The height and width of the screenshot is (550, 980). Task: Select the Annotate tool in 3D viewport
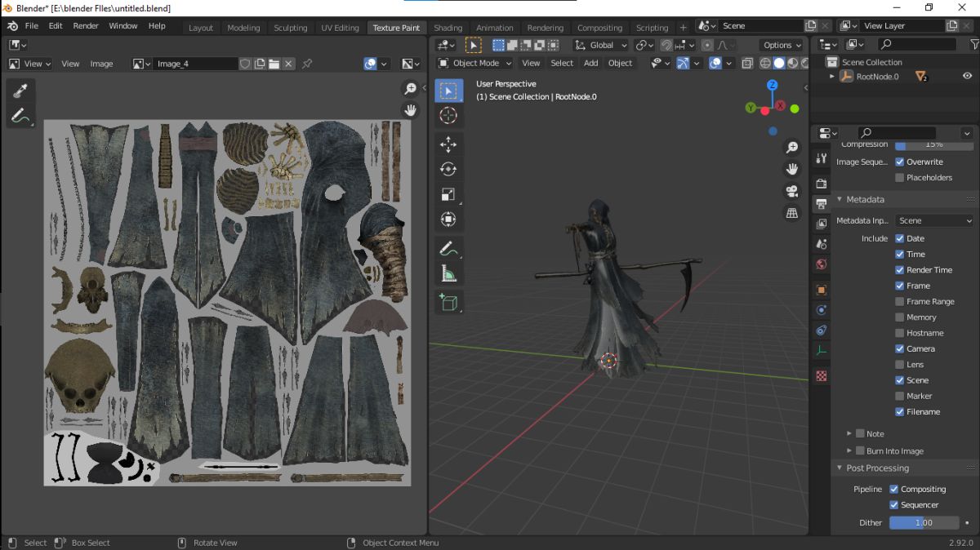point(447,247)
